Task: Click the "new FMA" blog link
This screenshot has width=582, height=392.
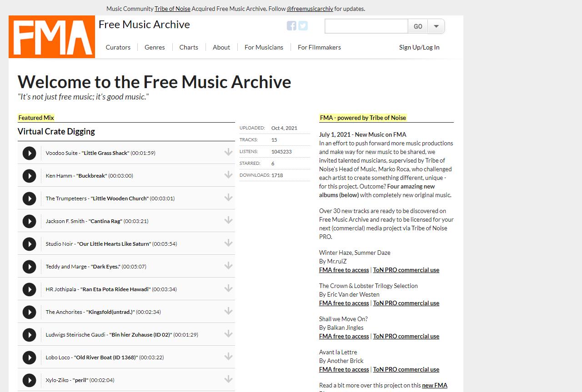Action: [x=435, y=385]
